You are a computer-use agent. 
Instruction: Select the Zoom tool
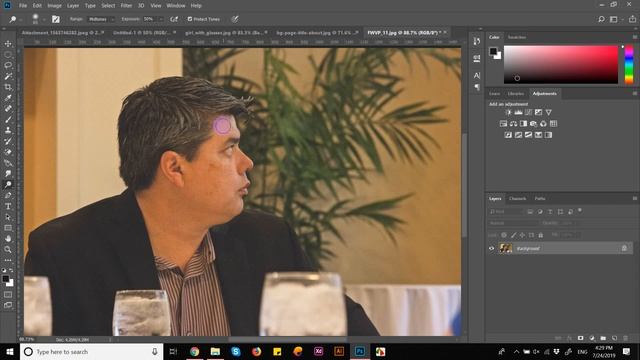click(x=8, y=249)
